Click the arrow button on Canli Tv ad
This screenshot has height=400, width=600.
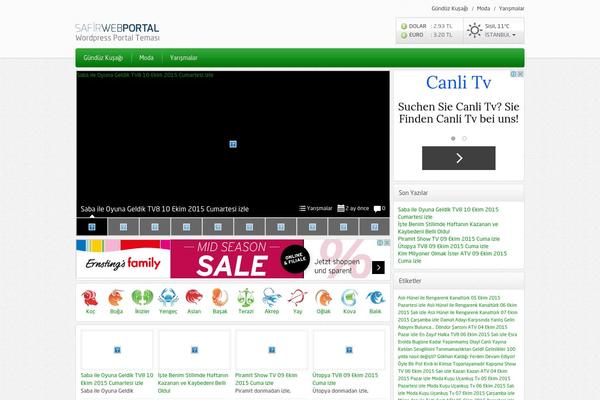(459, 158)
